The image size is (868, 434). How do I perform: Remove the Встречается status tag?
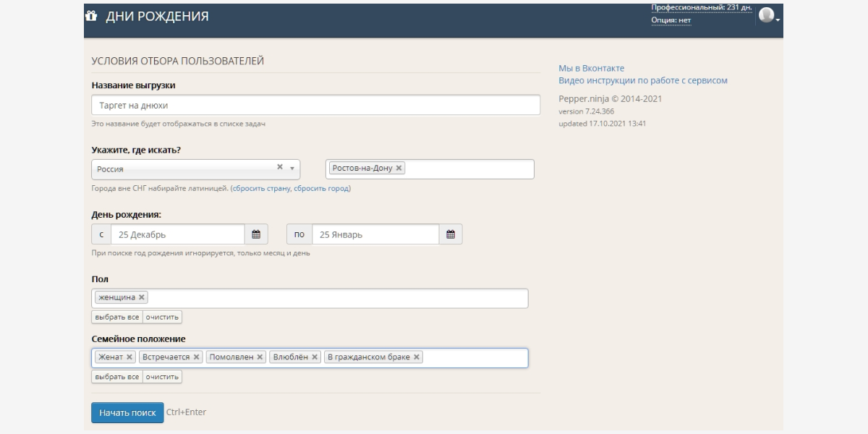197,357
